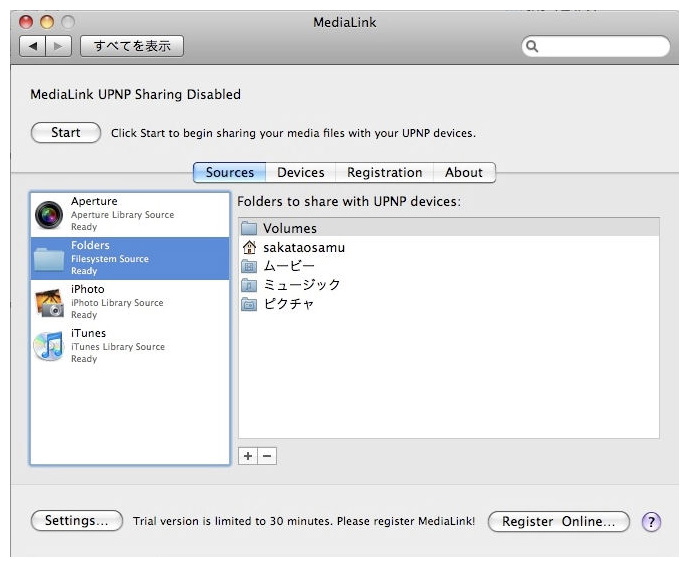Select the Aperture camera lens icon
Screen dimensions: 689x567
pos(49,214)
